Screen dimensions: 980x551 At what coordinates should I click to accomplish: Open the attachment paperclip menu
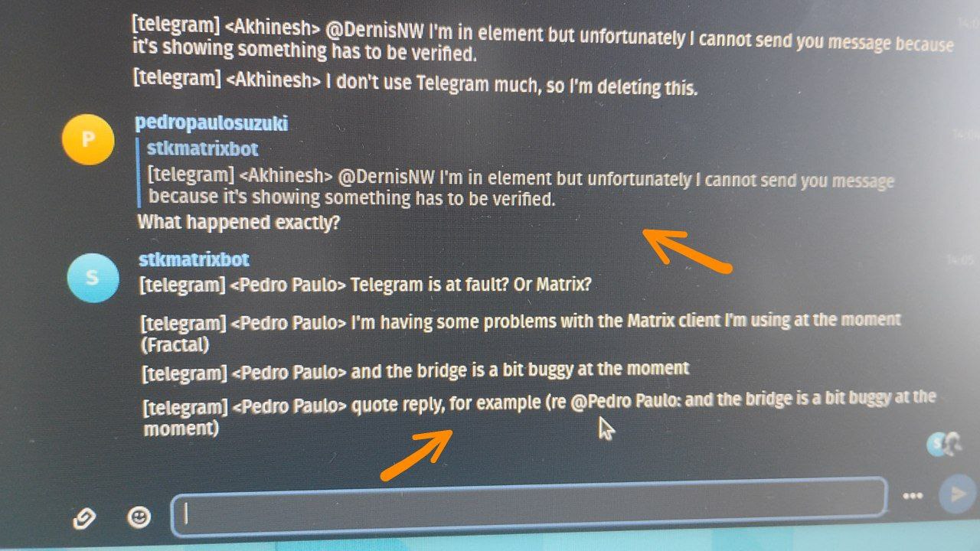[83, 520]
